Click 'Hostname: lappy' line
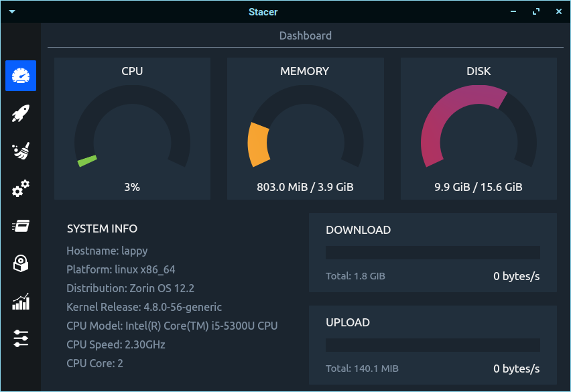Viewport: 571px width, 392px height. tap(107, 251)
